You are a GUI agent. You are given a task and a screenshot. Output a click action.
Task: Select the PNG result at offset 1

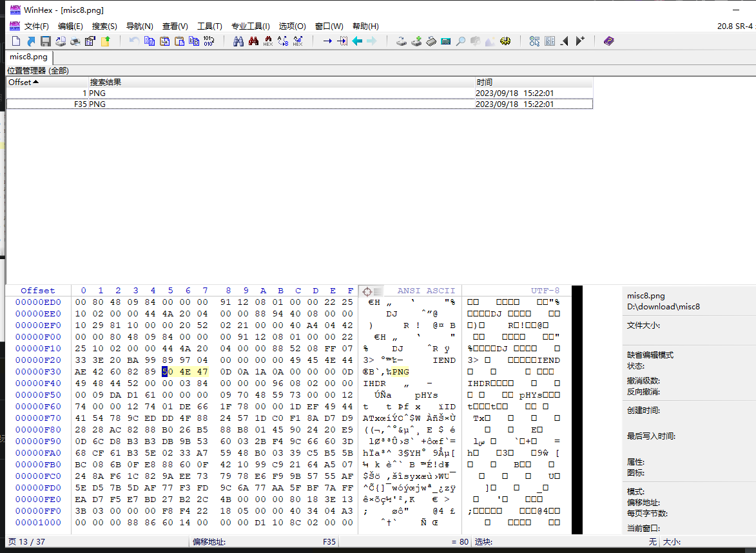coord(300,93)
